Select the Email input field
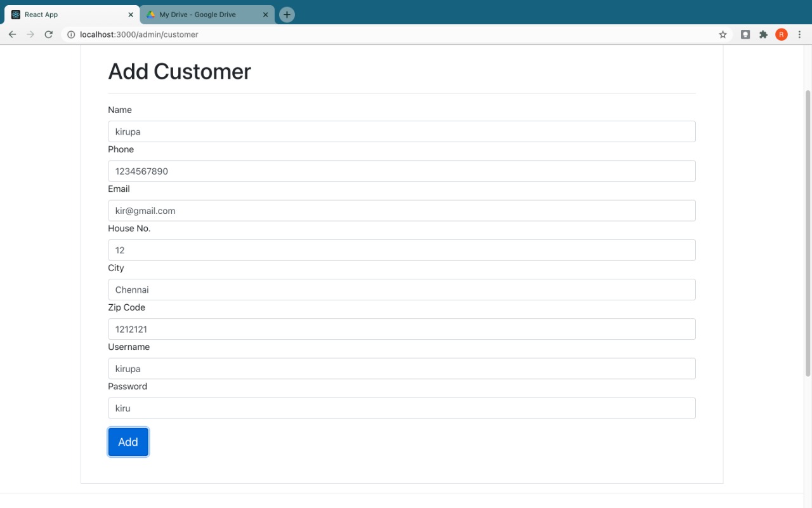Viewport: 812px width, 508px height. point(402,211)
